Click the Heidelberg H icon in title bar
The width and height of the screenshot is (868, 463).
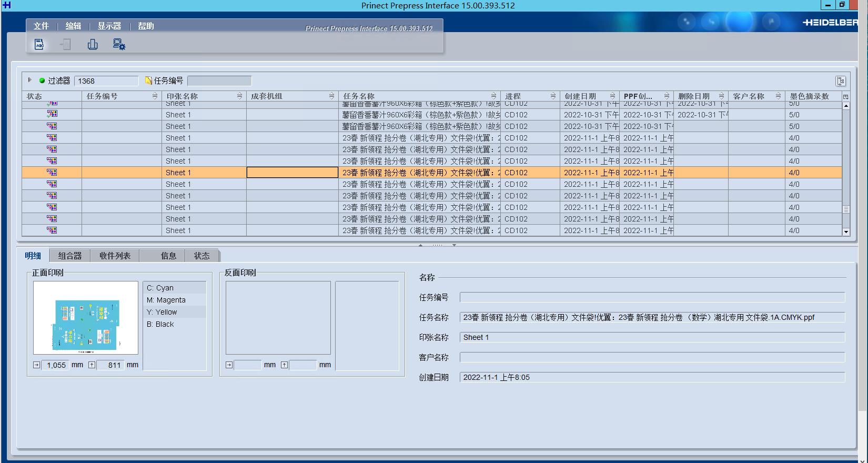[x=6, y=5]
